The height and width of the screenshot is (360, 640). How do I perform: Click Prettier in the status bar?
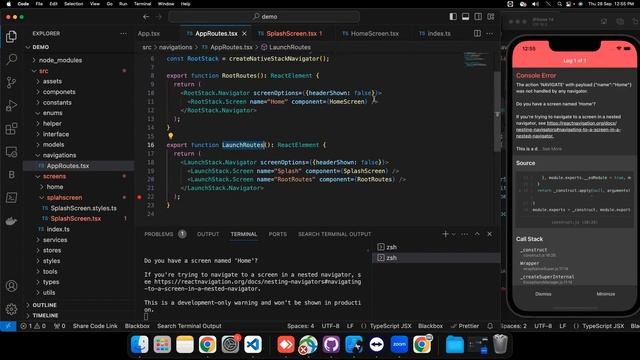pos(465,326)
